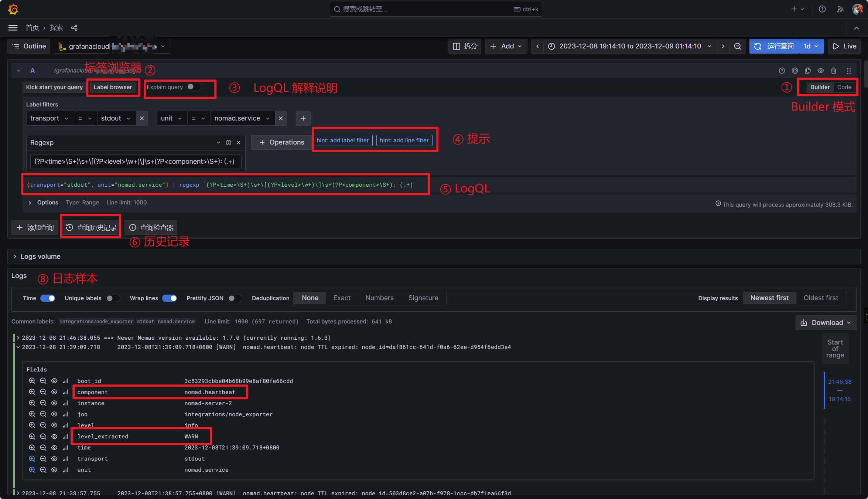
Task: Open the hamburger navigation menu
Action: tap(13, 28)
